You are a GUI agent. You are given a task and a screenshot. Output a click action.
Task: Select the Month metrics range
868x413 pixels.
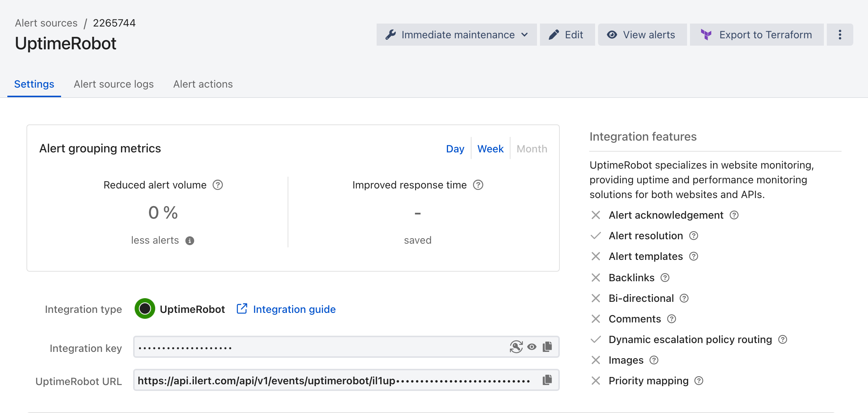[x=532, y=149]
